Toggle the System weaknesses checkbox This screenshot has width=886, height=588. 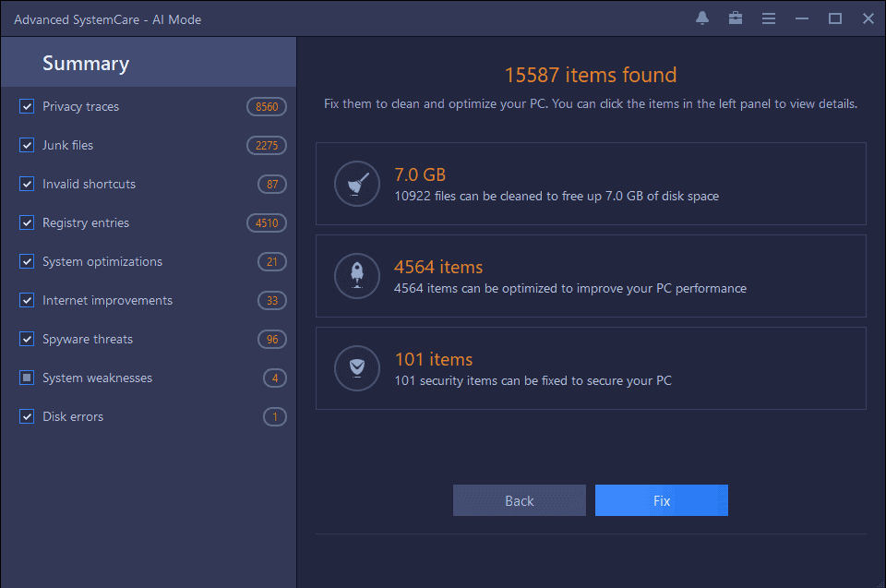[x=27, y=378]
